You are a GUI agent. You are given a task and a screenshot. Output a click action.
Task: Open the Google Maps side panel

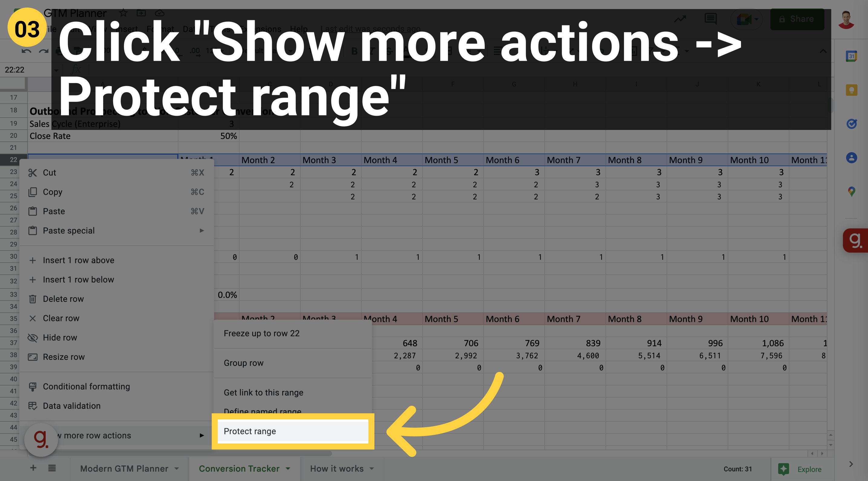coord(851,192)
